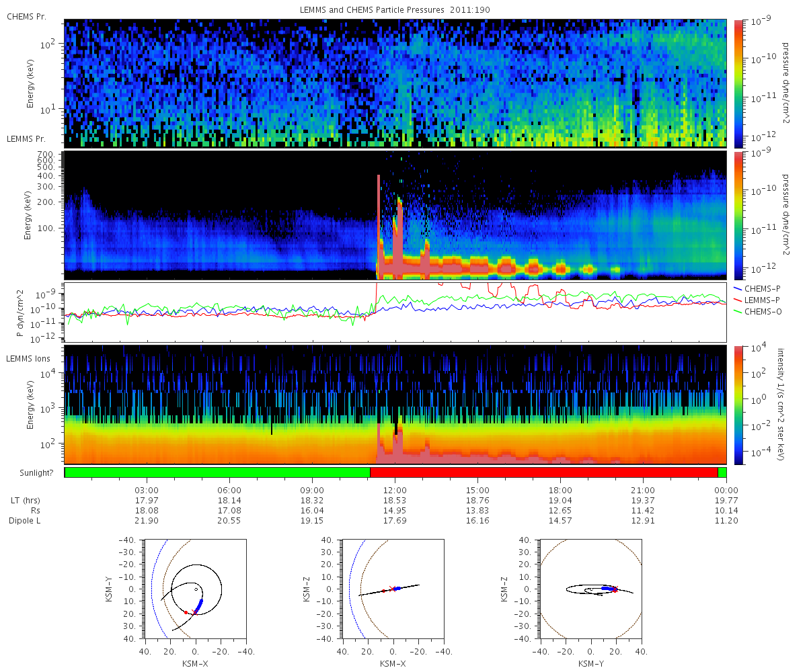Select the blue CHEMS-P legend entry
The width and height of the screenshot is (807, 672).
point(757,288)
